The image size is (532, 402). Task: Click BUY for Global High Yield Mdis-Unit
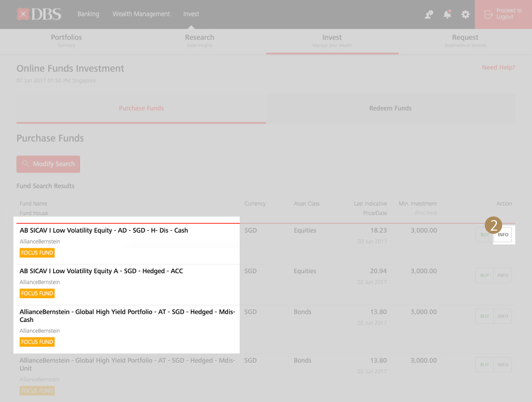click(484, 364)
